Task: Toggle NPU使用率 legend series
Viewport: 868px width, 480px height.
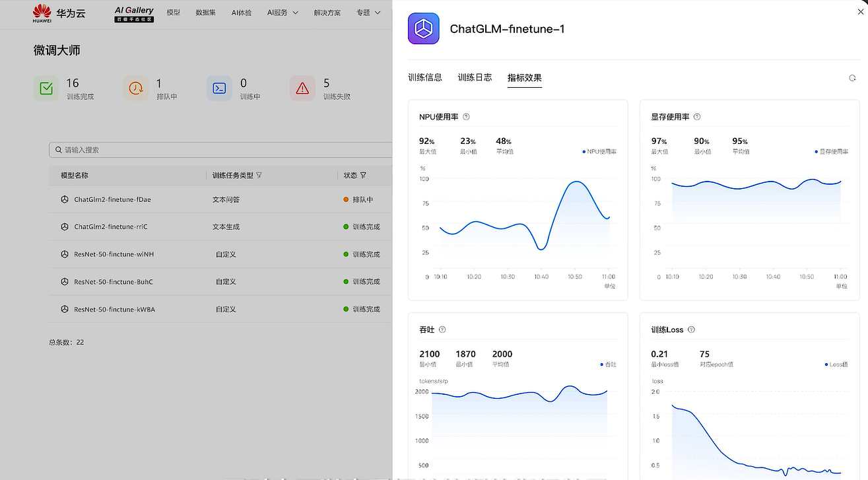Action: click(x=599, y=152)
